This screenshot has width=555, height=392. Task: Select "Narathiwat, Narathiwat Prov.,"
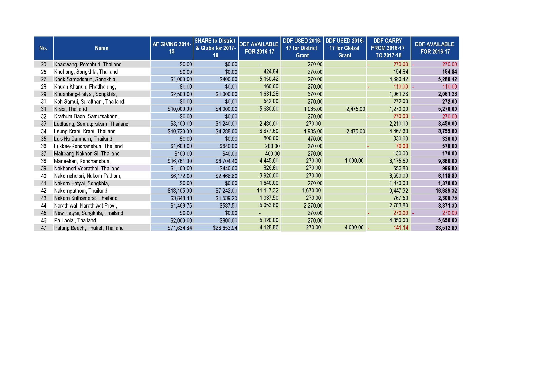tap(86, 206)
